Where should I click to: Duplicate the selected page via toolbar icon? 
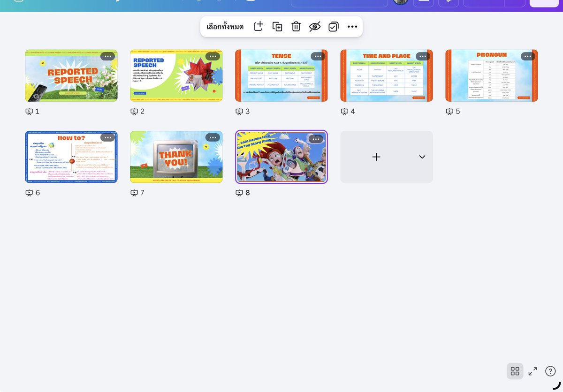[277, 26]
